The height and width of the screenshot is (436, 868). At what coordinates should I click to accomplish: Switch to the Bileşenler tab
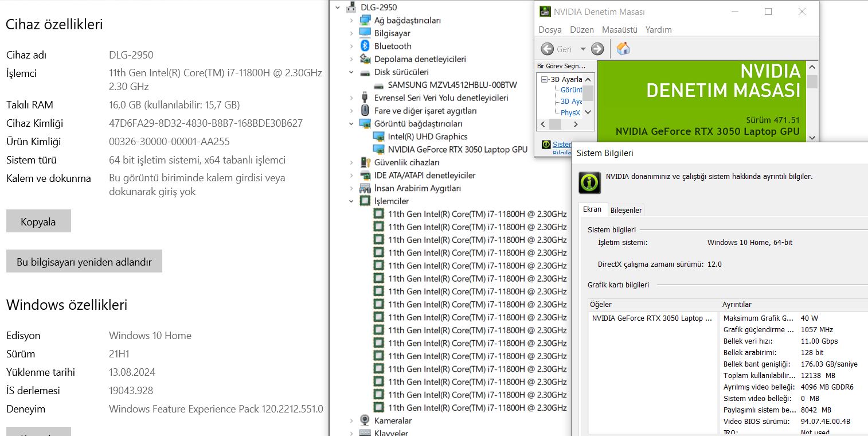tap(626, 210)
